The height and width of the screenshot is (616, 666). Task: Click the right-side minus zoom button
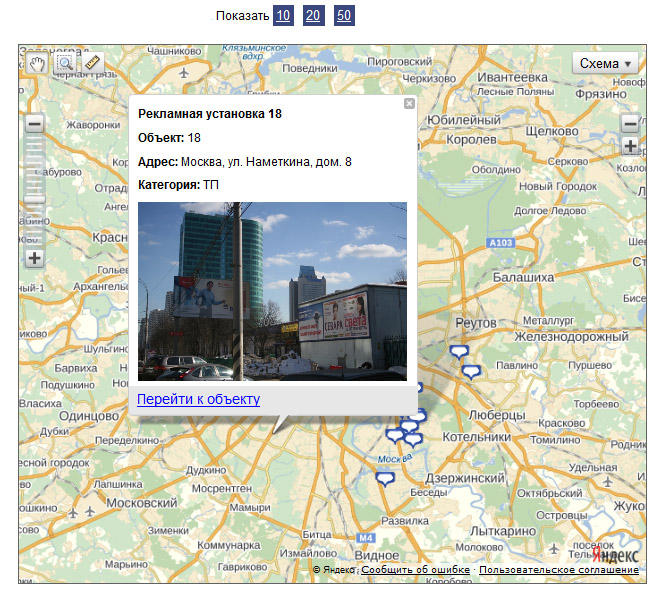[630, 124]
